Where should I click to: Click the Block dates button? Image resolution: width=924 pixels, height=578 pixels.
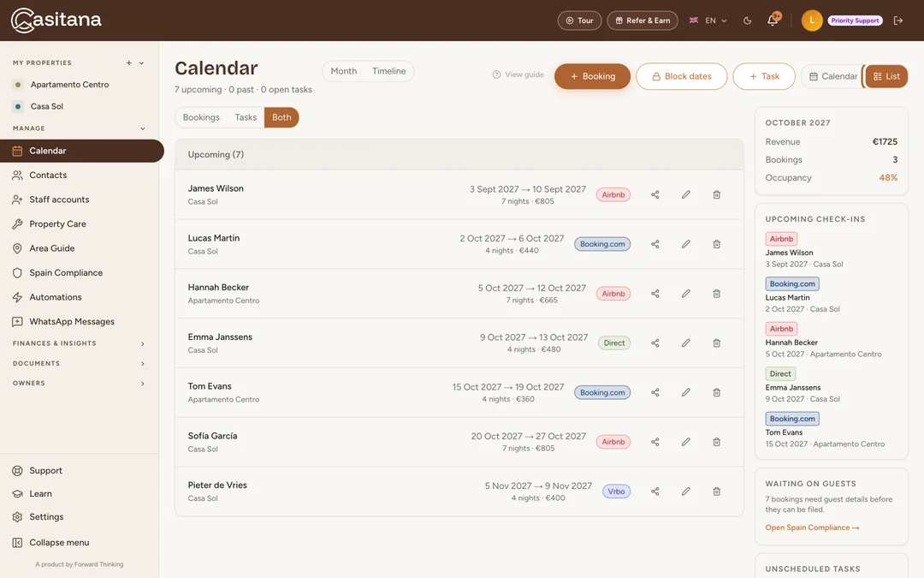pyautogui.click(x=681, y=77)
